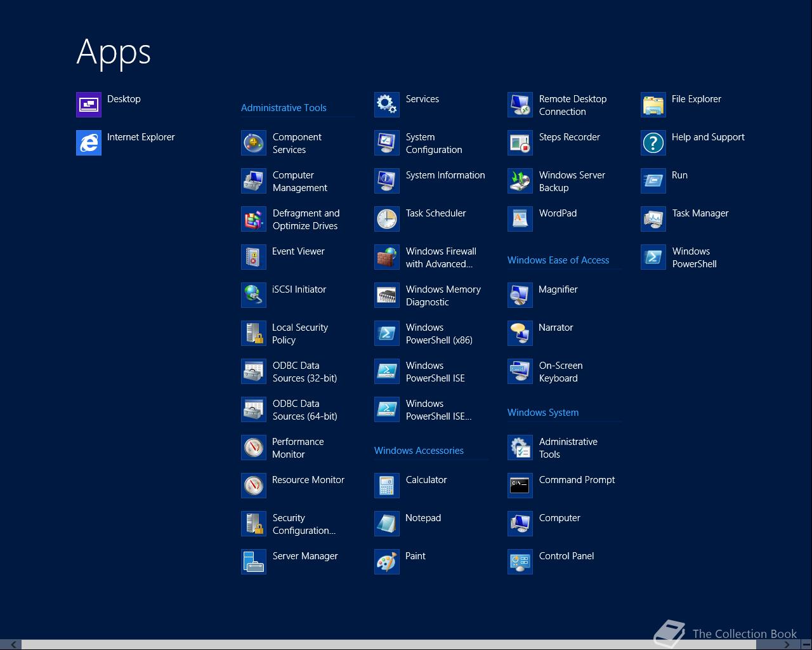Open File Explorer icon

(653, 105)
